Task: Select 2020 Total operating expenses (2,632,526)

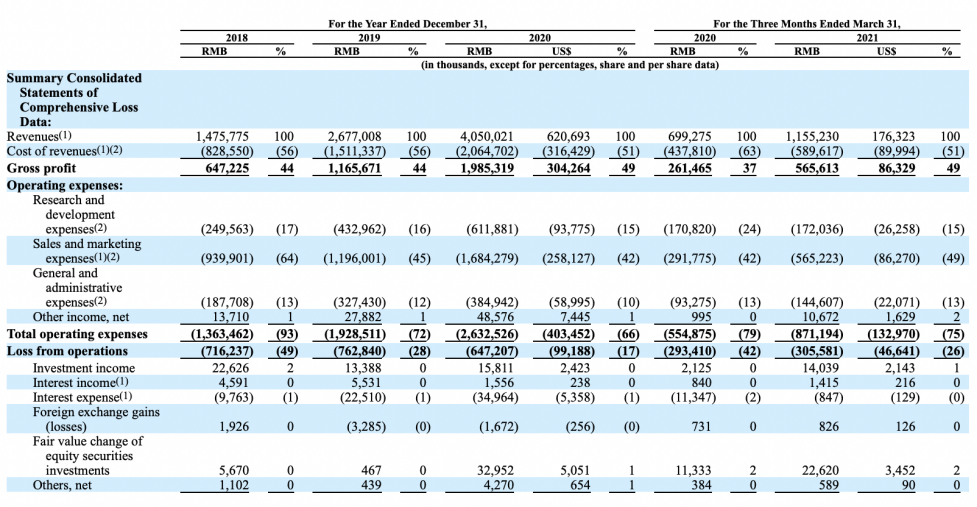Action: click(487, 334)
